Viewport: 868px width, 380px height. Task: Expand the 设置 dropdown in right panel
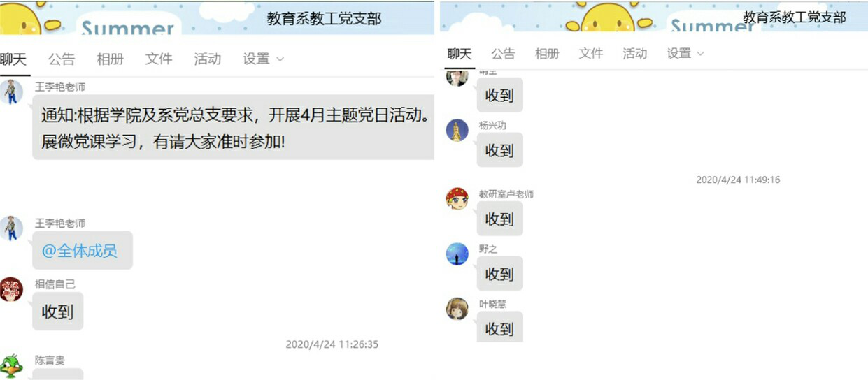685,53
